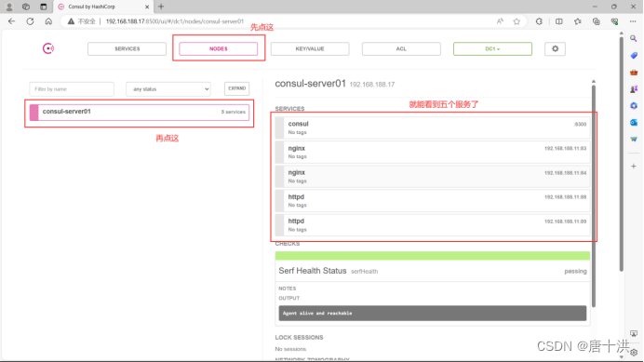Screen dimensions: 644x362
Task: Open the browser home page icon
Action: [x=48, y=21]
